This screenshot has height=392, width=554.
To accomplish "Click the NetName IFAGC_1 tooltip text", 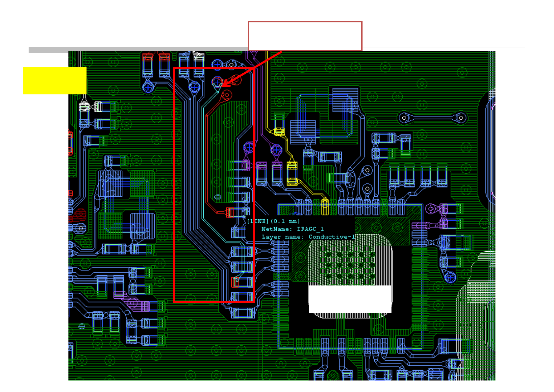I will click(x=292, y=229).
